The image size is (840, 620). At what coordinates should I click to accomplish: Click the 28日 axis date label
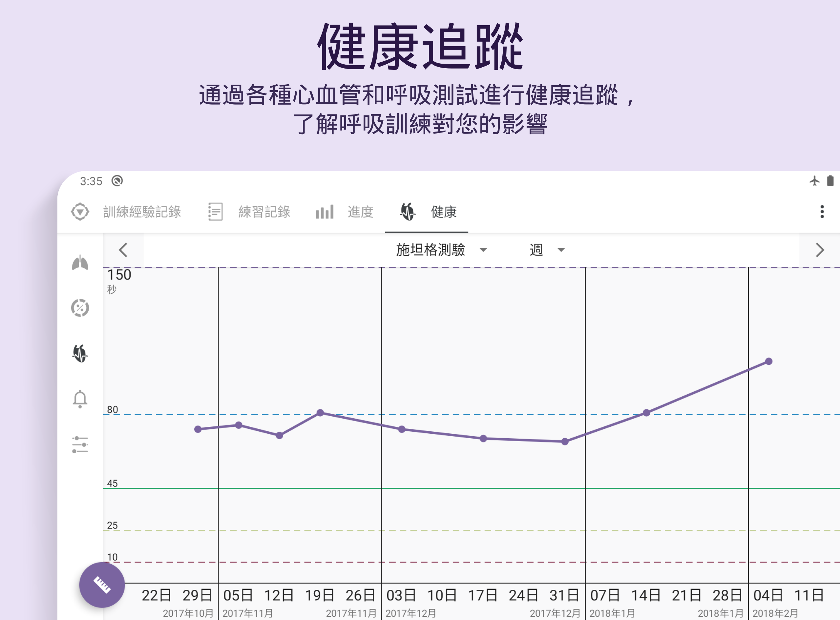(727, 596)
